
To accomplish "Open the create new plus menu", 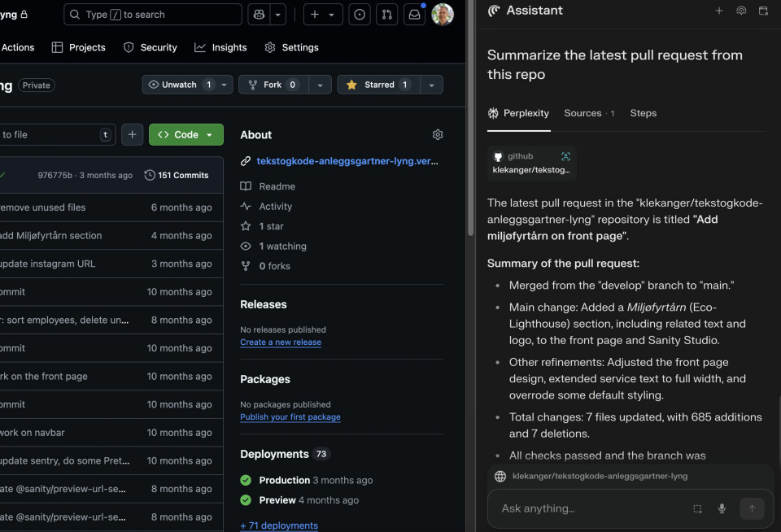I will coord(323,15).
